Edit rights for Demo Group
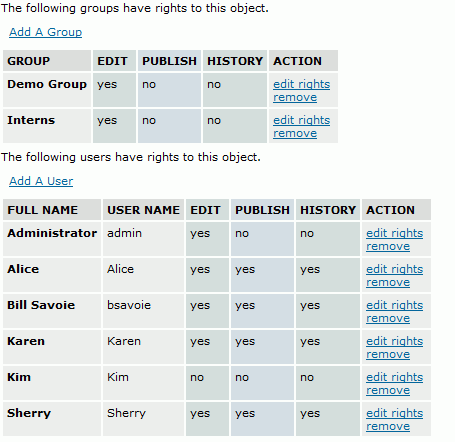Image resolution: width=455 pixels, height=442 pixels. tap(302, 84)
